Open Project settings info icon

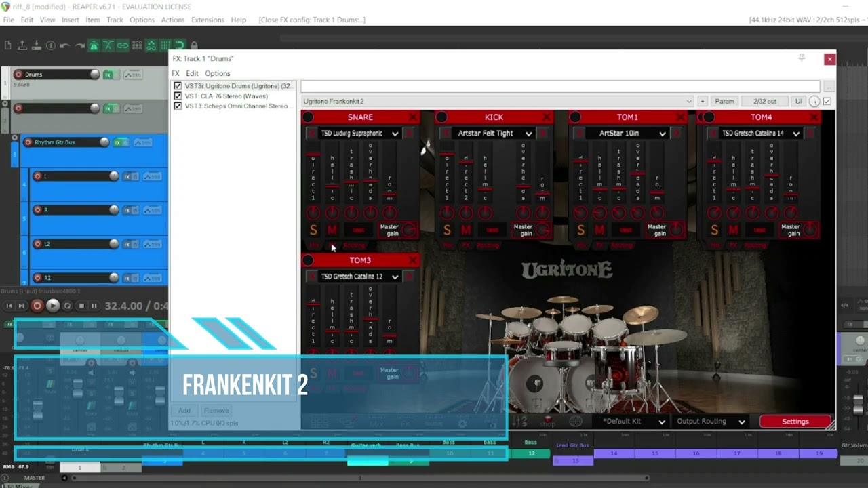[50, 45]
